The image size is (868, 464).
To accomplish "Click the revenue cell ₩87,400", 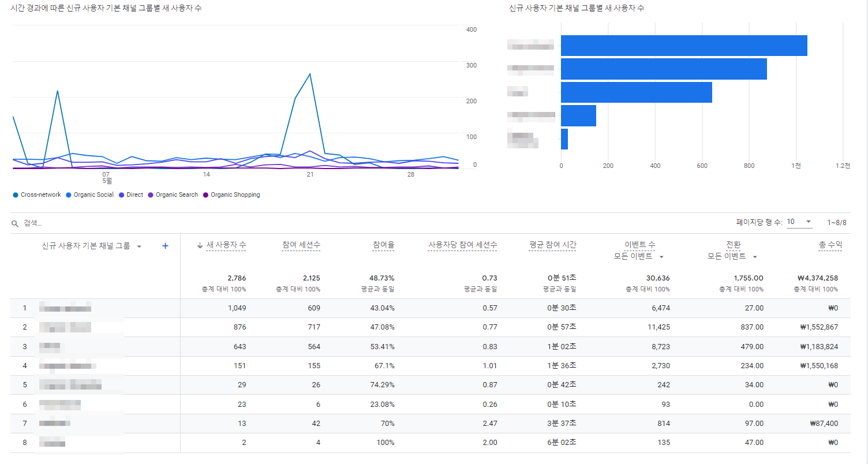I will pyautogui.click(x=824, y=424).
